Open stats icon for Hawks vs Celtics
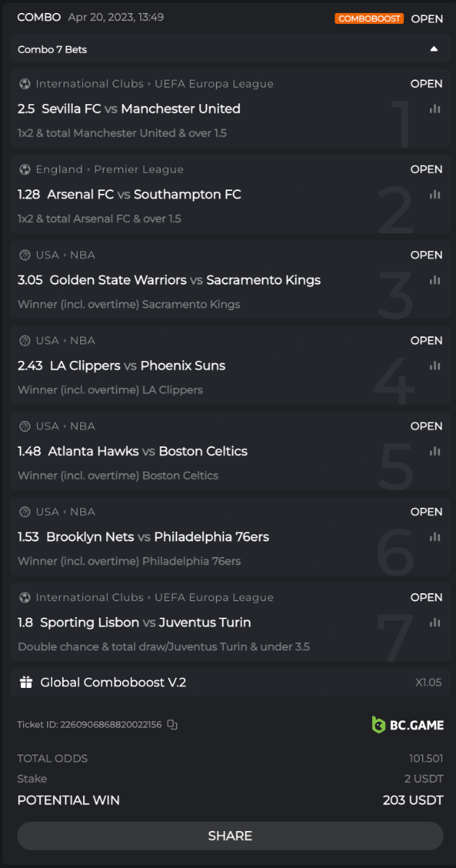The image size is (456, 868). pos(434,451)
